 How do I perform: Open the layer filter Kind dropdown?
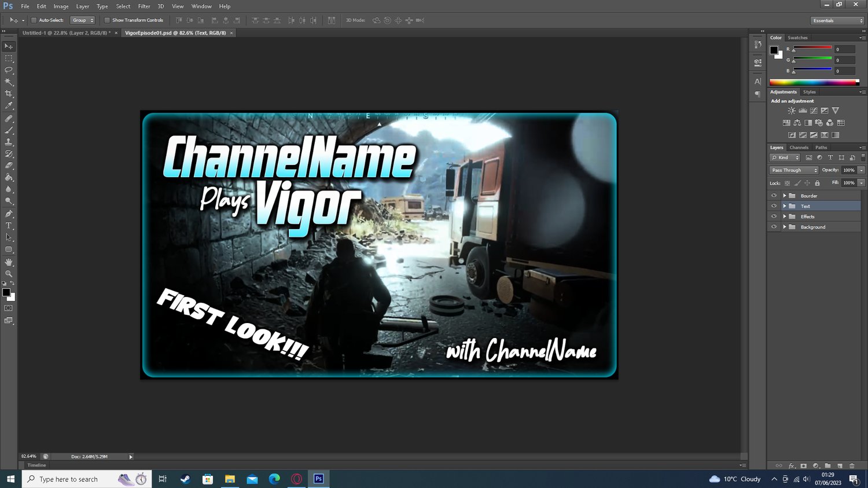point(785,157)
